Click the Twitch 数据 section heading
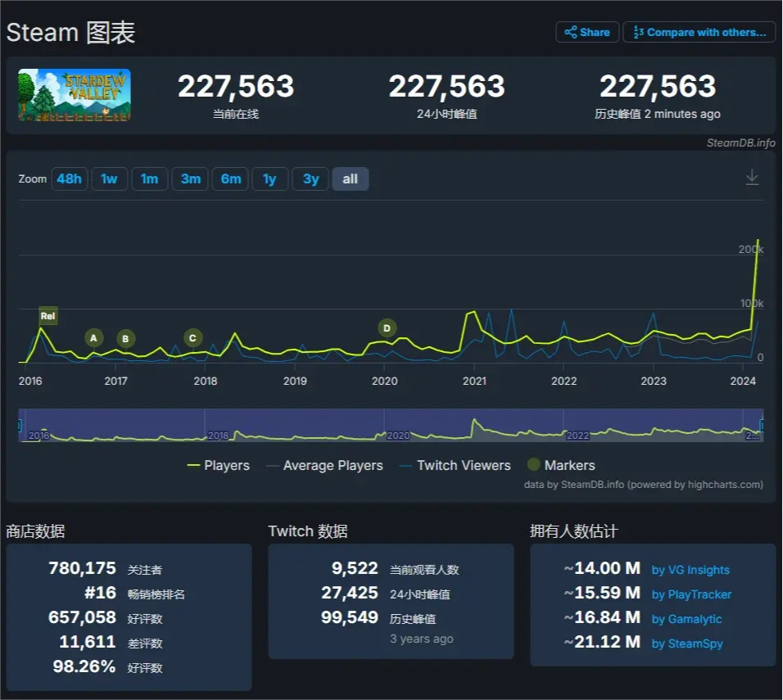The height and width of the screenshot is (700, 783). (x=308, y=531)
